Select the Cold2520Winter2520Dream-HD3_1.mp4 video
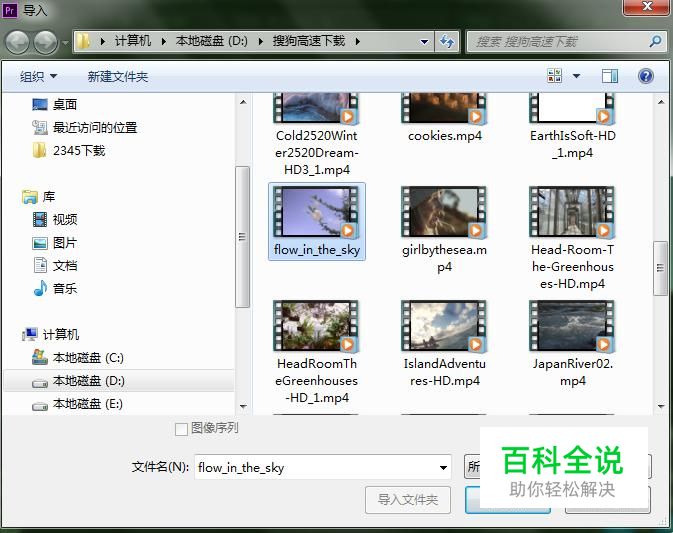The image size is (673, 533). (317, 135)
